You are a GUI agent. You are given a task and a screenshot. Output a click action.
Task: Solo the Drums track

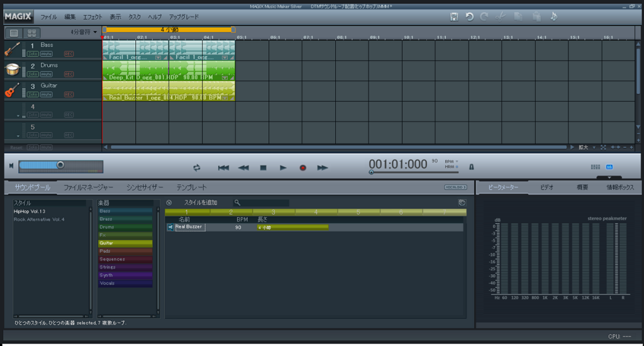(33, 74)
